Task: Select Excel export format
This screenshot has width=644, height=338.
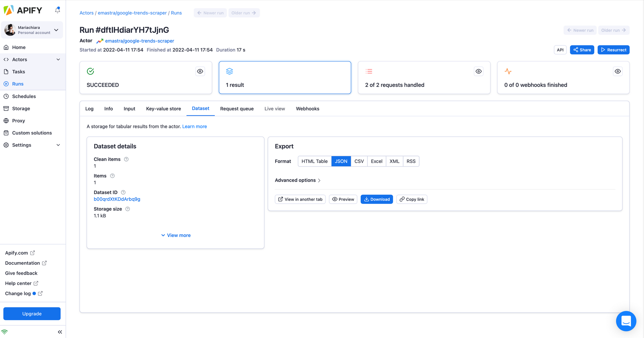Action: click(x=377, y=161)
